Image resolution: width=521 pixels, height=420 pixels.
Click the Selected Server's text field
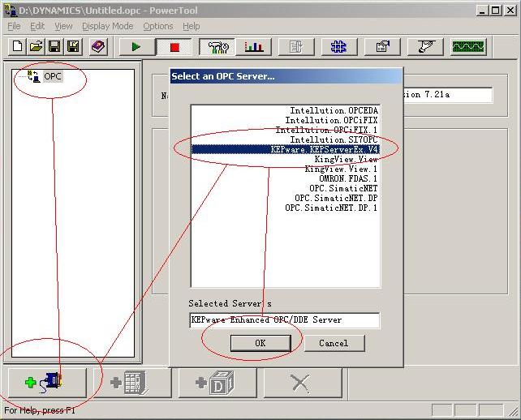click(284, 320)
